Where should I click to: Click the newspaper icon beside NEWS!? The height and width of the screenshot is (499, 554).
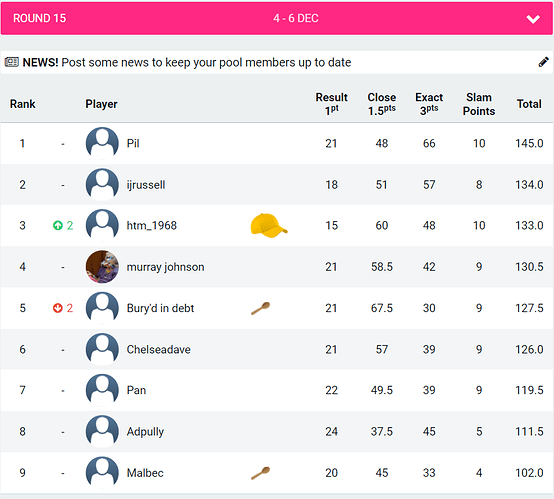[12, 62]
